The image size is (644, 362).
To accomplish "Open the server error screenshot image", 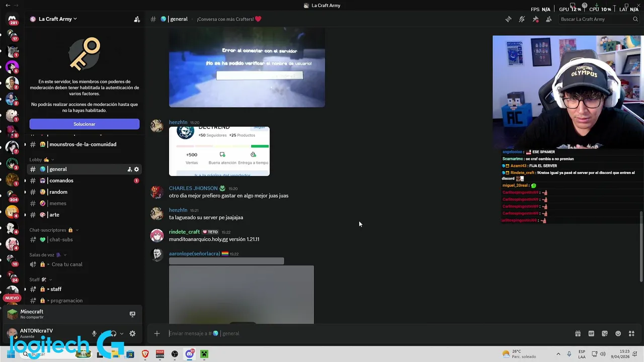I will click(x=247, y=67).
